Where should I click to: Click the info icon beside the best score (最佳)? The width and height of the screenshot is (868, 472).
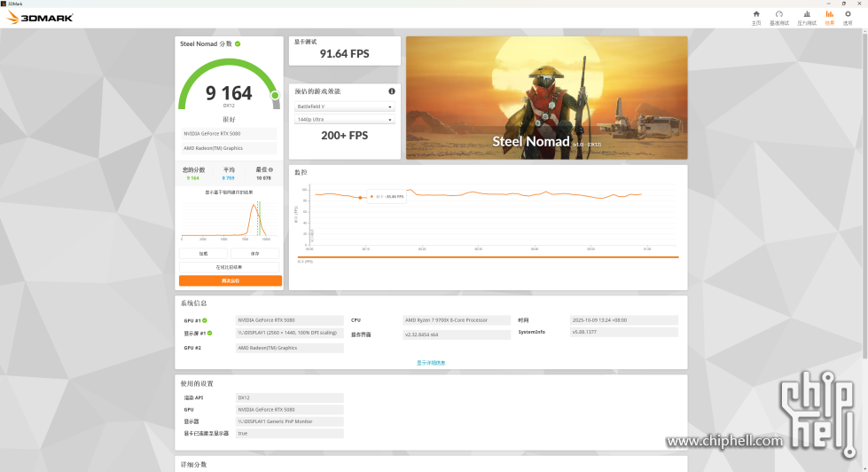271,169
